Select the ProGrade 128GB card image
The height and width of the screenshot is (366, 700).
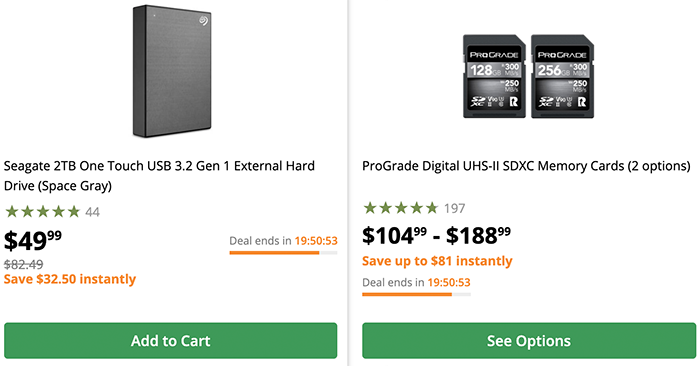click(x=494, y=76)
